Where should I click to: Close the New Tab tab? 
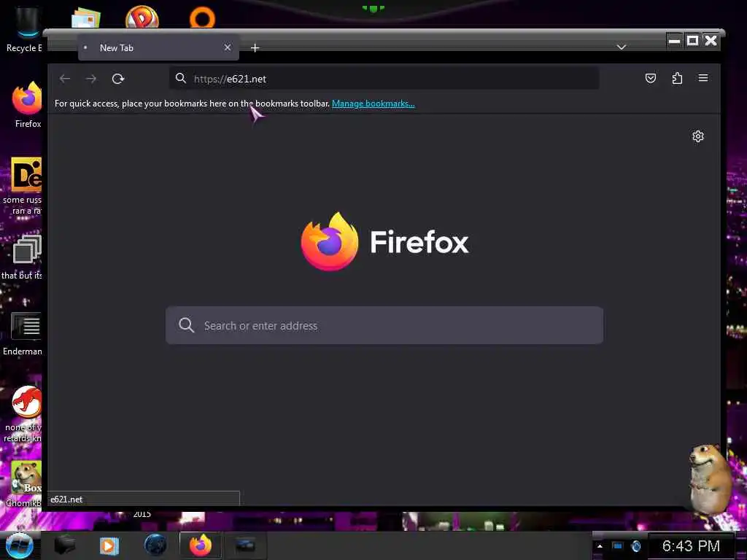click(x=228, y=47)
